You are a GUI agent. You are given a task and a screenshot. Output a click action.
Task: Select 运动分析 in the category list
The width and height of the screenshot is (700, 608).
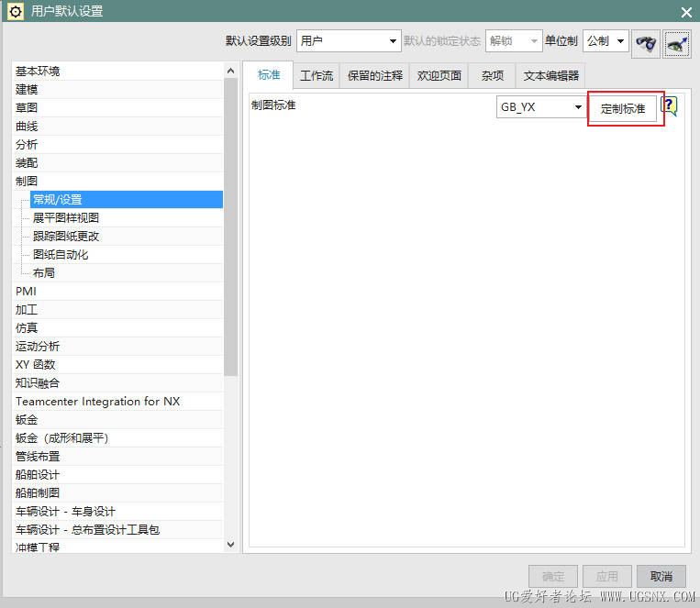[x=117, y=346]
